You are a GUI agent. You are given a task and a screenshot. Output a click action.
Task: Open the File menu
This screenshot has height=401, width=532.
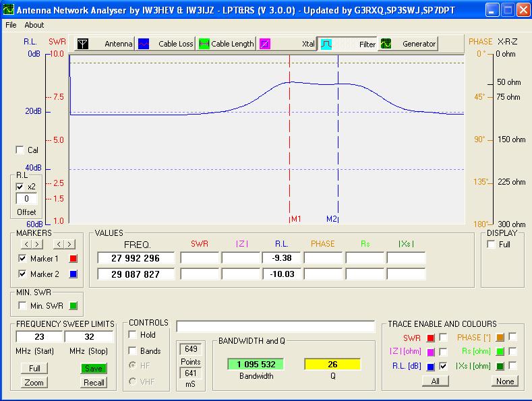[11, 25]
